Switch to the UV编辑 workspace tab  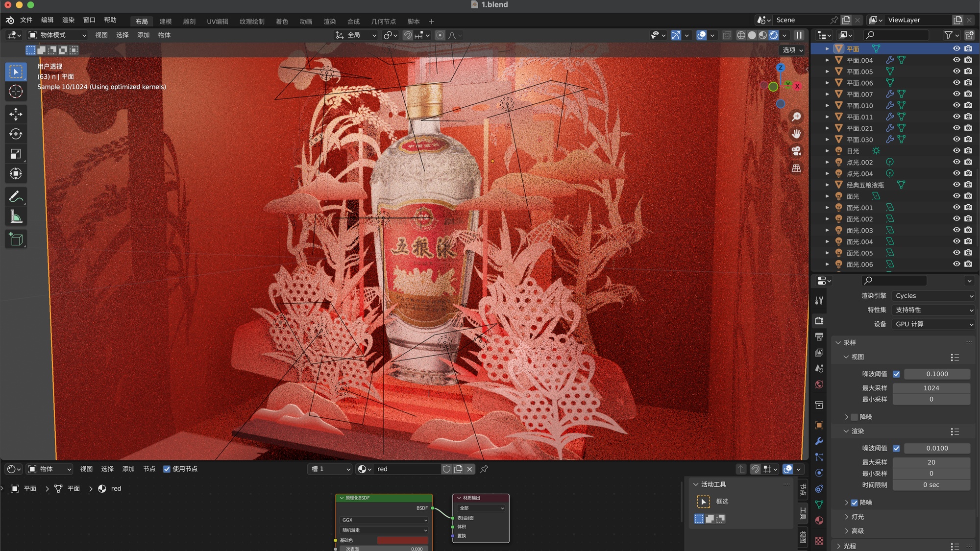click(x=218, y=22)
